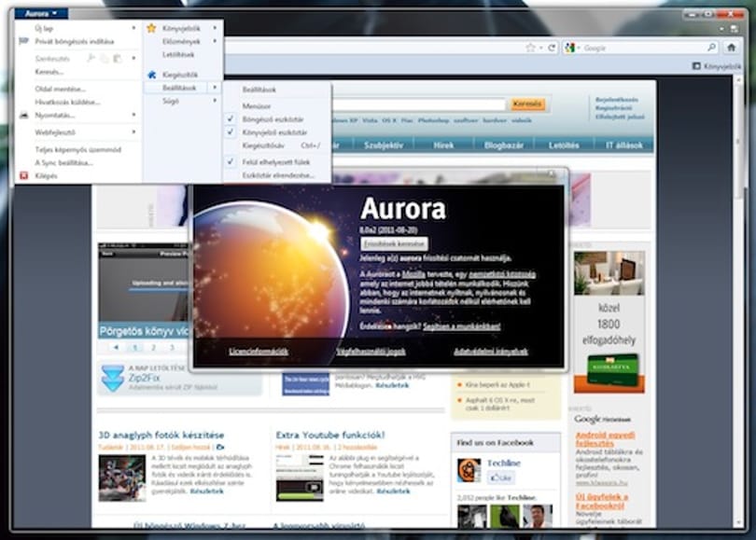This screenshot has width=756, height=540.
Task: Open article Extra Youtube funkciók!
Action: (x=330, y=435)
